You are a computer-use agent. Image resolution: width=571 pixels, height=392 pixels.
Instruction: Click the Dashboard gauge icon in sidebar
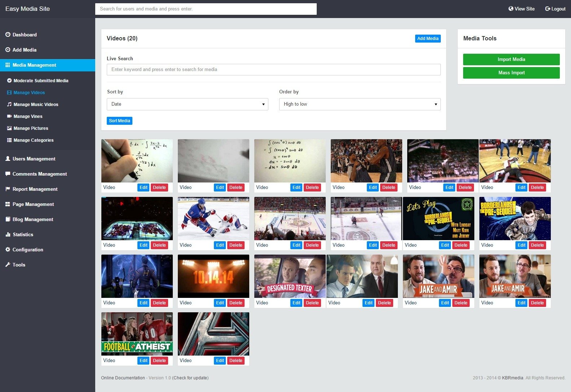8,35
